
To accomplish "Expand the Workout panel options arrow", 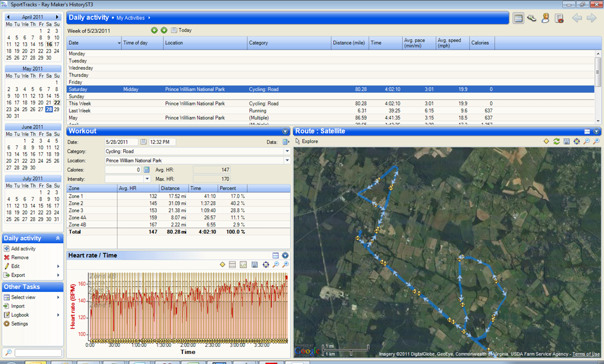I will coord(285,132).
